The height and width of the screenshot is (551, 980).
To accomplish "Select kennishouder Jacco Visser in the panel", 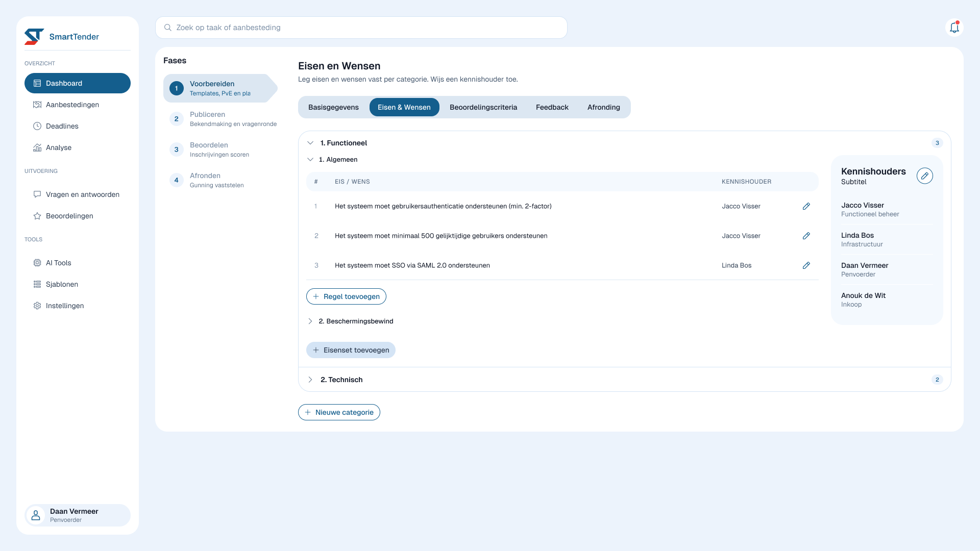I will [887, 209].
